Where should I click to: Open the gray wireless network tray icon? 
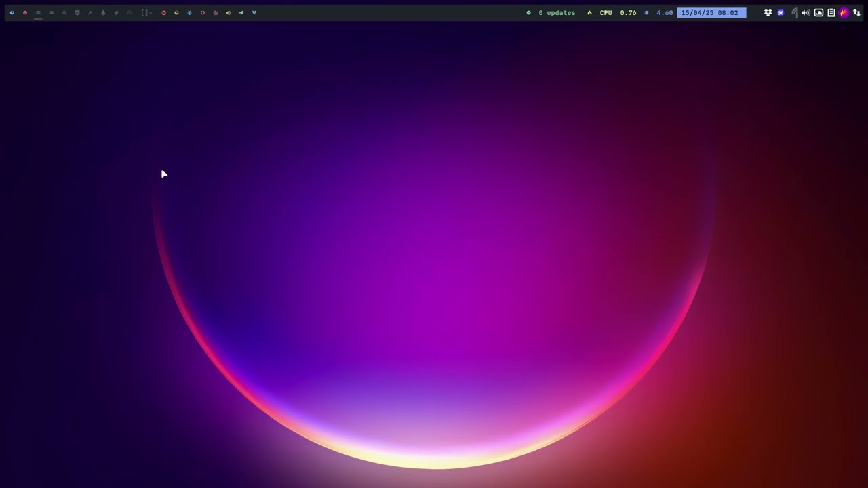point(794,13)
